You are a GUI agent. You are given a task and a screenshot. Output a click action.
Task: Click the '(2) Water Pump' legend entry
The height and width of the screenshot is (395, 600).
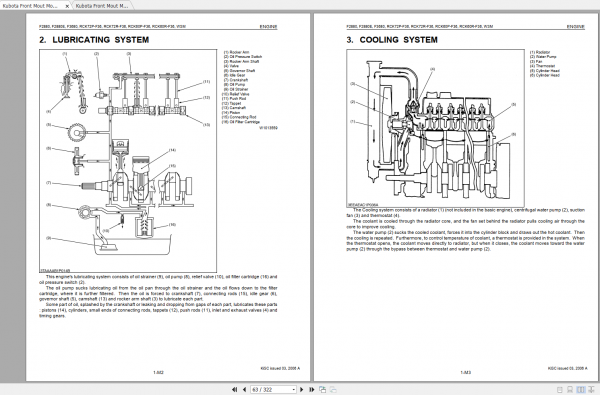[543, 57]
